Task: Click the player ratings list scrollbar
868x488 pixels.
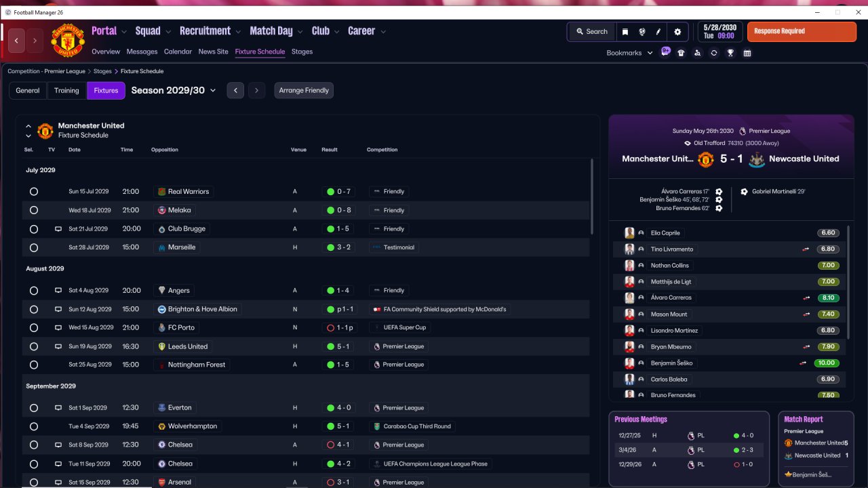Action: (x=849, y=281)
